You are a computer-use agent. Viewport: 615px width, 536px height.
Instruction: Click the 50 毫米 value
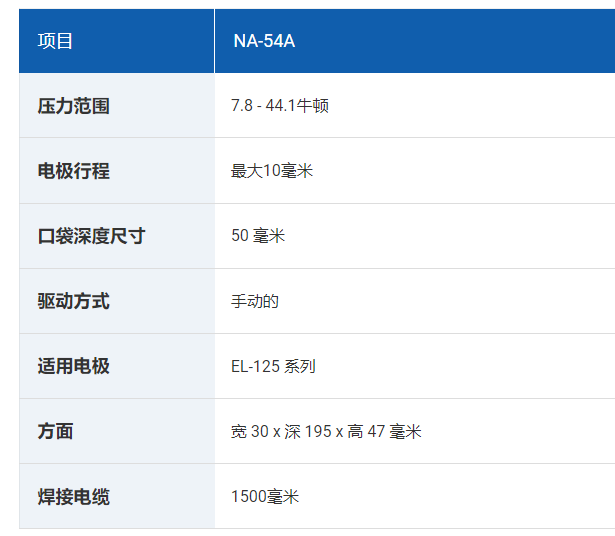click(258, 236)
